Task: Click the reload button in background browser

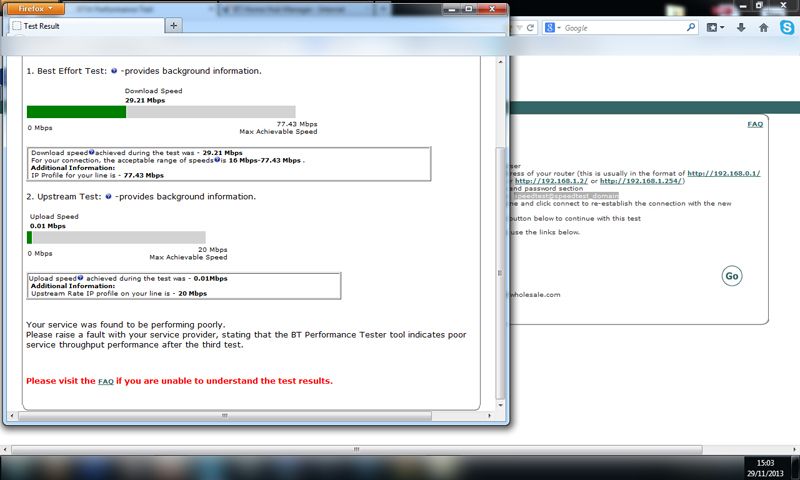Action: (x=530, y=28)
